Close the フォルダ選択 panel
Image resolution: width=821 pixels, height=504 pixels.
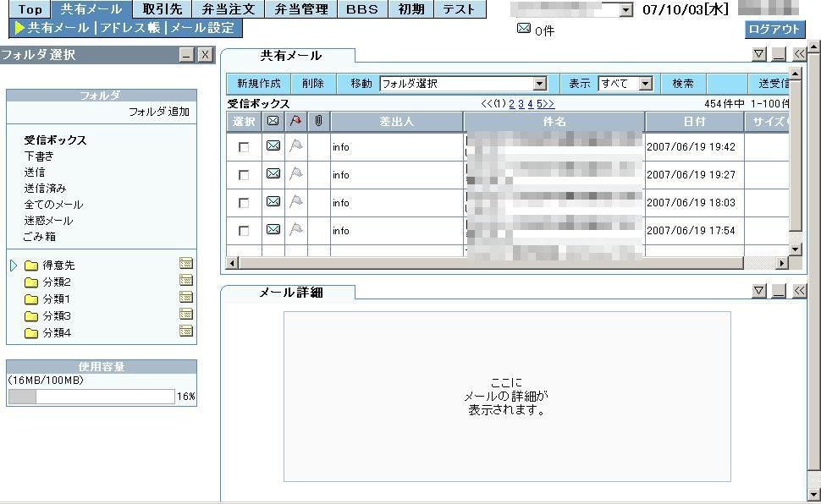click(205, 55)
